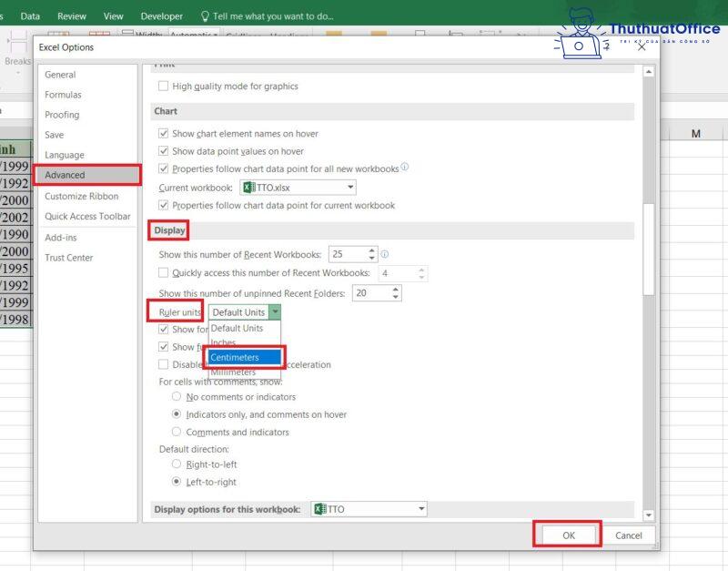Click the Cancel button

click(x=630, y=535)
